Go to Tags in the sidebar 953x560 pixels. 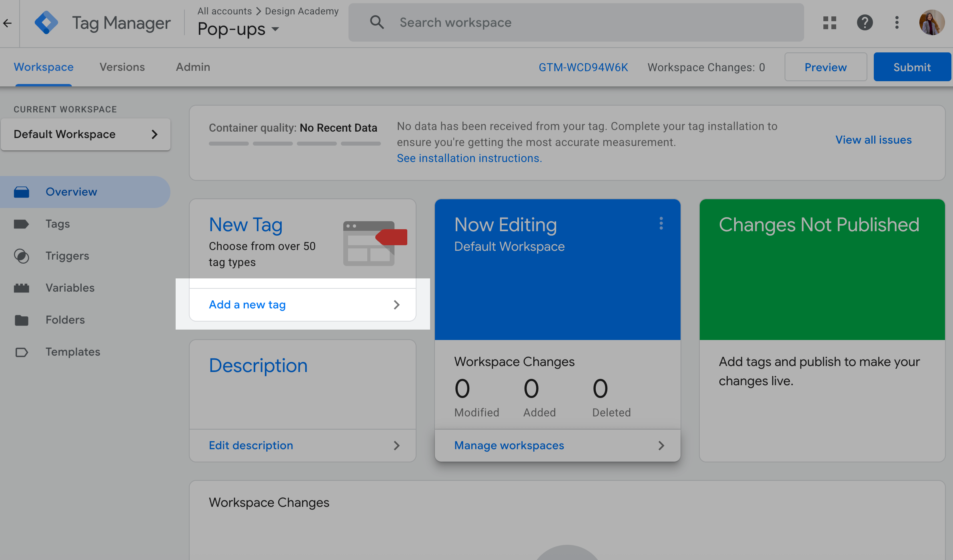click(58, 224)
